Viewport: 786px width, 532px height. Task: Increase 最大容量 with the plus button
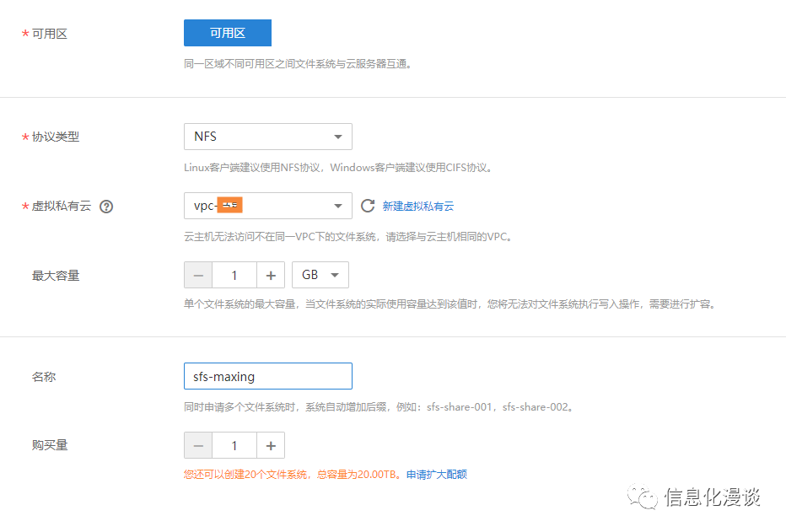tap(271, 275)
